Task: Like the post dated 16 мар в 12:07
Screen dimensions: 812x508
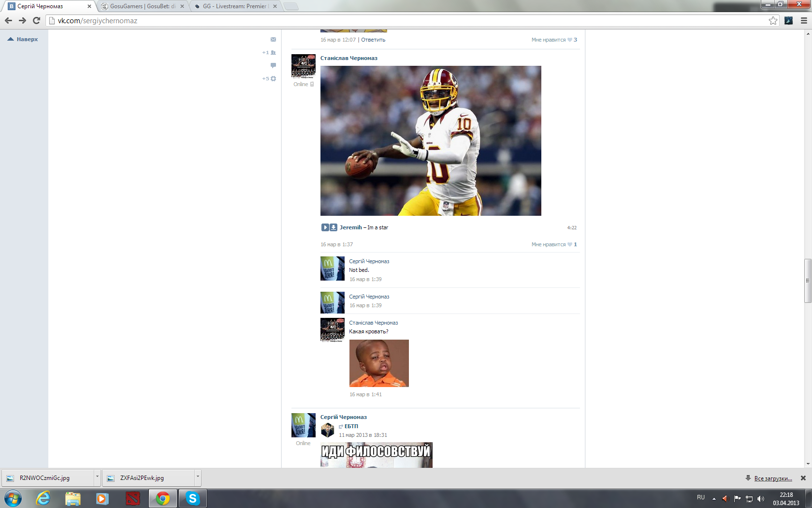Action: click(554, 40)
